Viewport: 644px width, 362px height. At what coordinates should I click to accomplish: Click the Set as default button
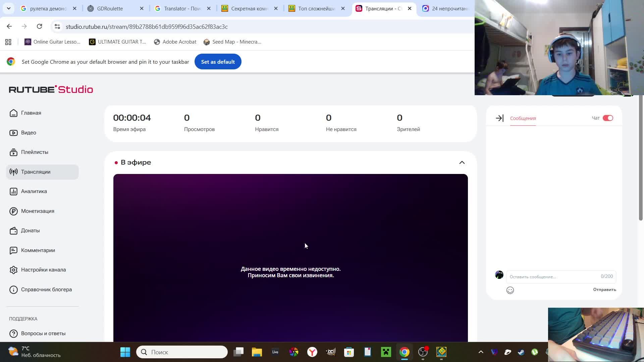pos(218,62)
